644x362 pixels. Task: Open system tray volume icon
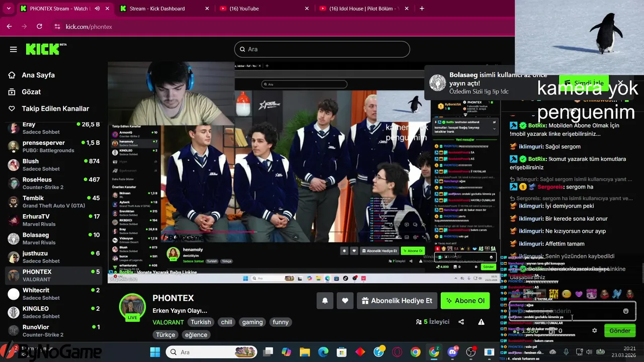coord(589,352)
